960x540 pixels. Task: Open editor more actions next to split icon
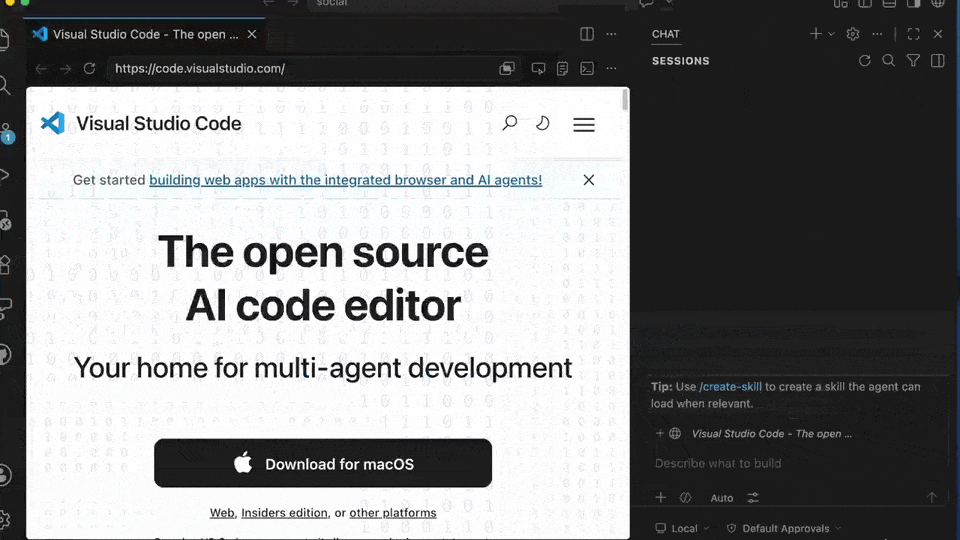click(x=611, y=34)
